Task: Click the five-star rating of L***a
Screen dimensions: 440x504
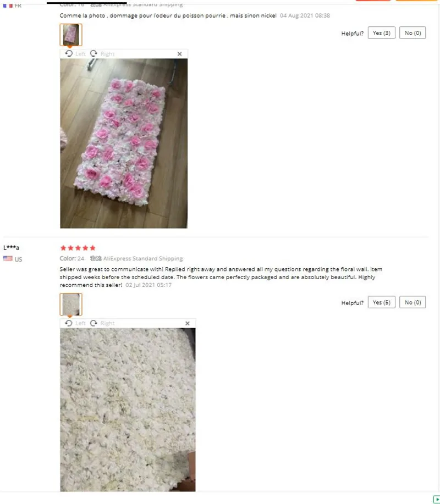Action: pyautogui.click(x=78, y=248)
